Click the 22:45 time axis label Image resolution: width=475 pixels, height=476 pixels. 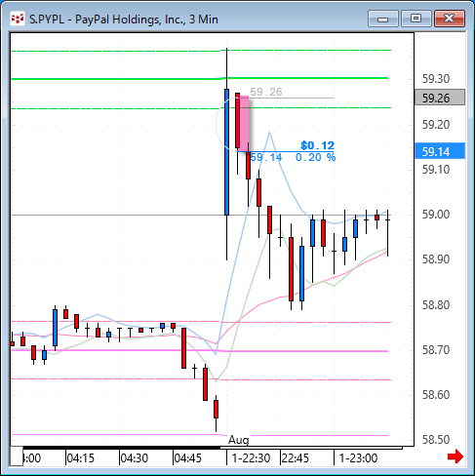coord(296,458)
